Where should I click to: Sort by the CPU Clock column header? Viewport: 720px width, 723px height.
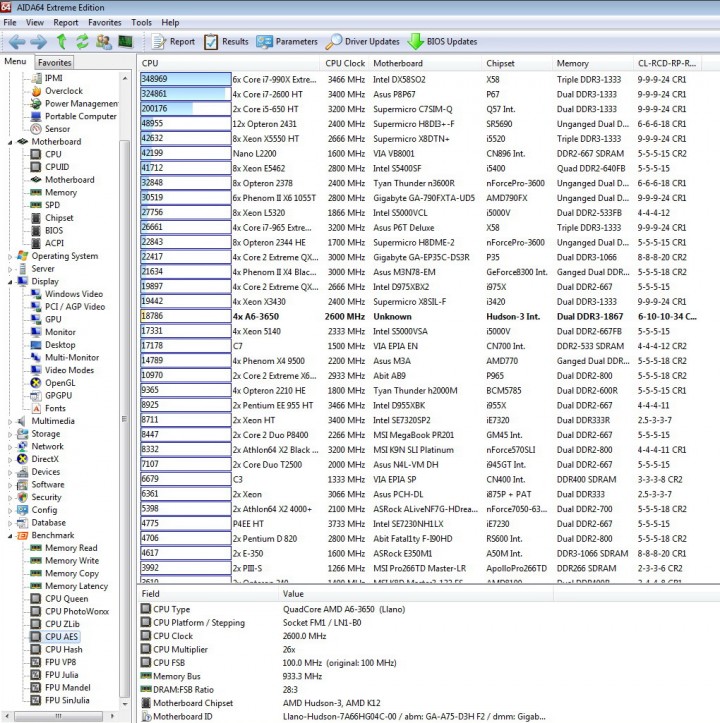click(345, 63)
